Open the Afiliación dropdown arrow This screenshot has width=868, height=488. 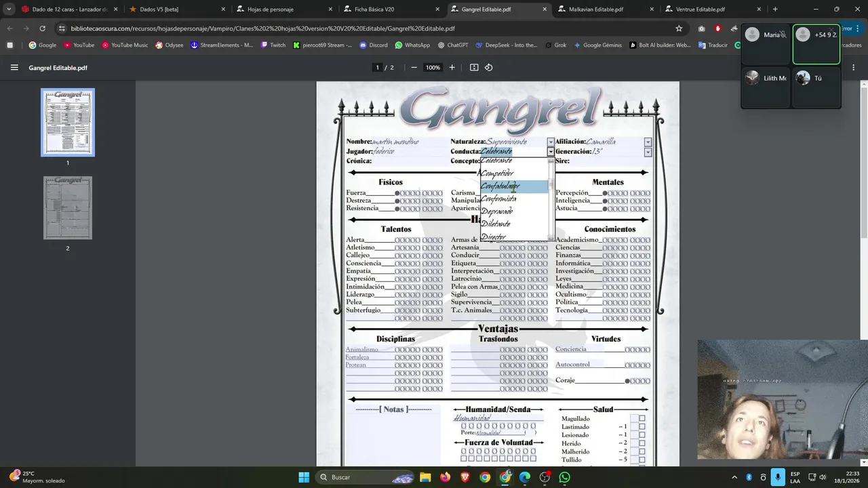click(x=648, y=142)
